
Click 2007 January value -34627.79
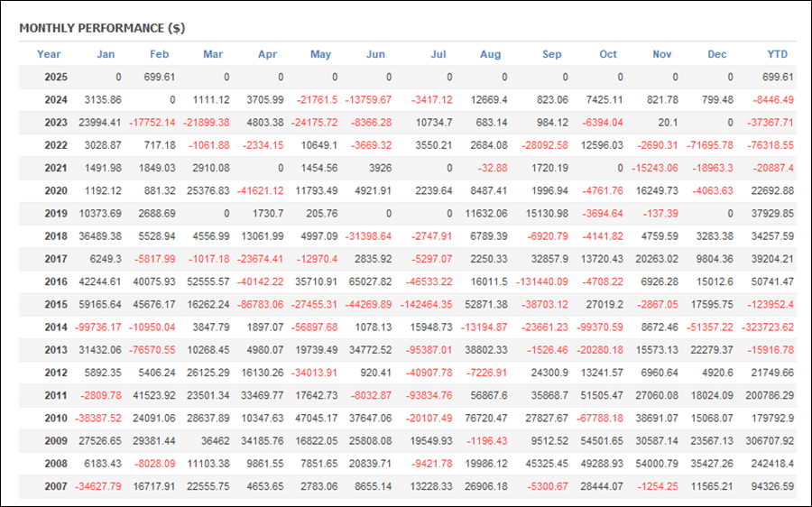pos(98,486)
